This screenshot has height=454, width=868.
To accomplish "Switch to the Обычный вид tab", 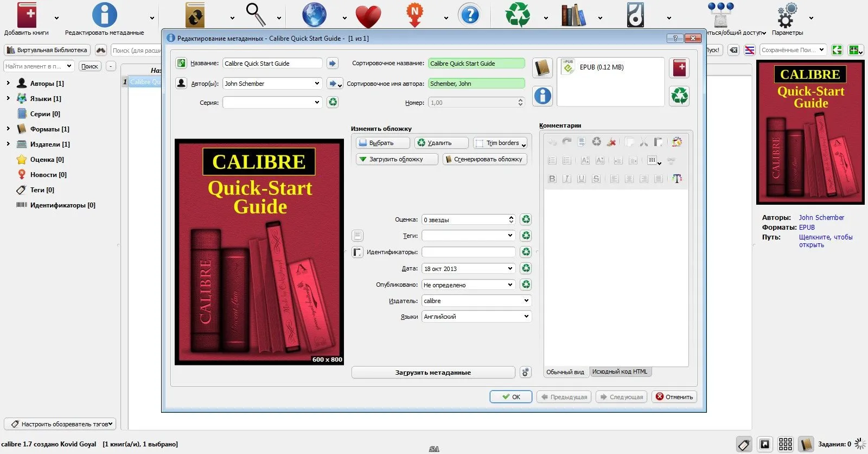I will click(x=565, y=372).
